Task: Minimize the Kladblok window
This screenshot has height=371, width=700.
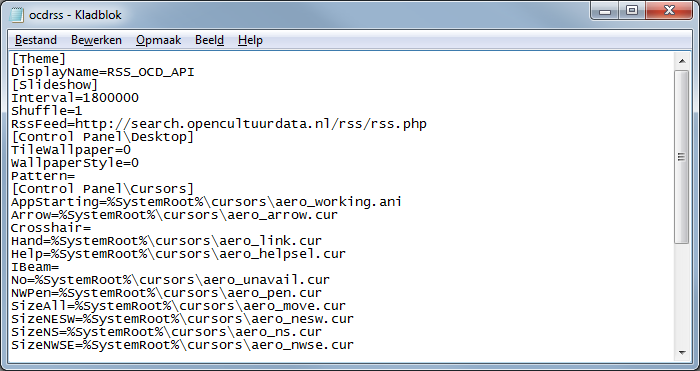Action: tap(605, 11)
